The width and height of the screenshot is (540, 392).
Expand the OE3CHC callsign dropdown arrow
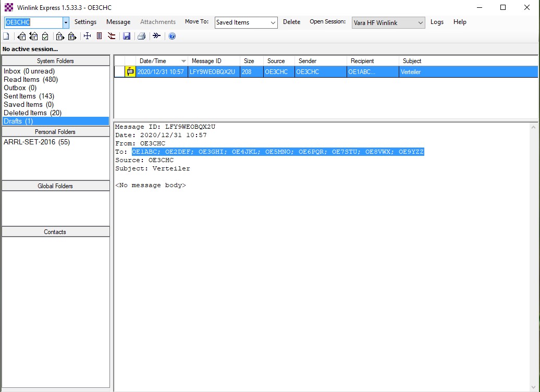pos(66,23)
